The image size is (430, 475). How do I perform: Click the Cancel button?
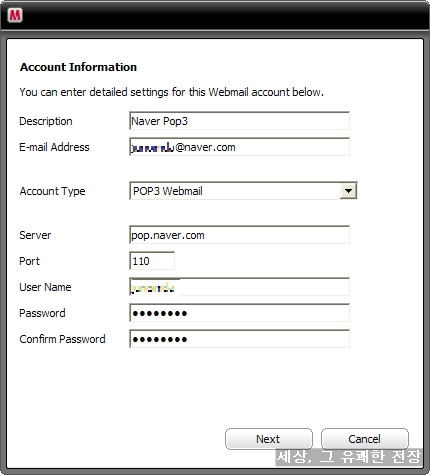(365, 439)
